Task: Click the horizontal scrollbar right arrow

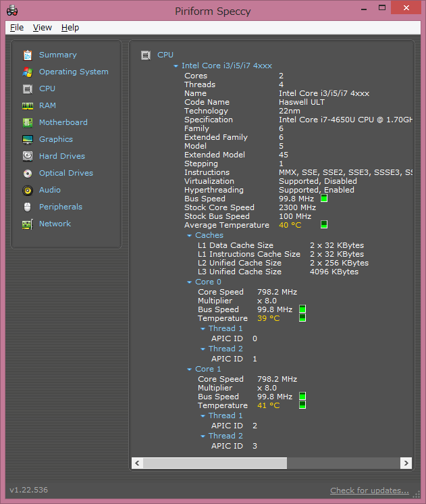Action: [x=406, y=463]
